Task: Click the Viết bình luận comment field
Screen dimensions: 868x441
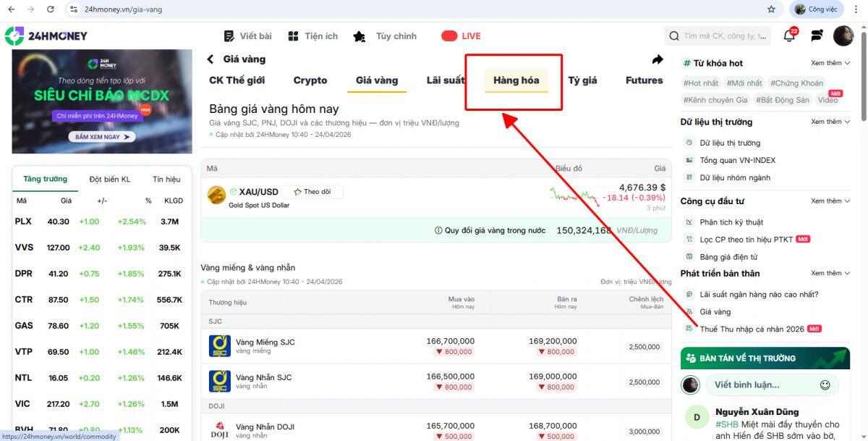Action: pyautogui.click(x=771, y=385)
